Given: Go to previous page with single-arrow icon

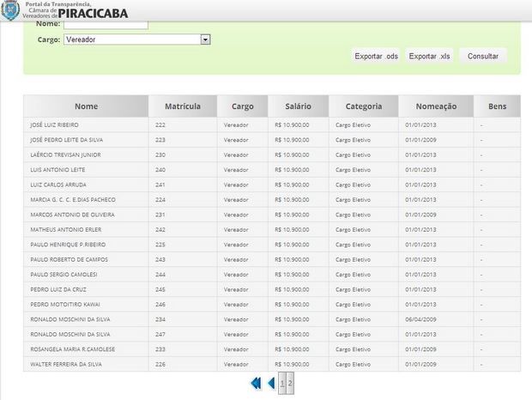Looking at the screenshot, I should [271, 383].
